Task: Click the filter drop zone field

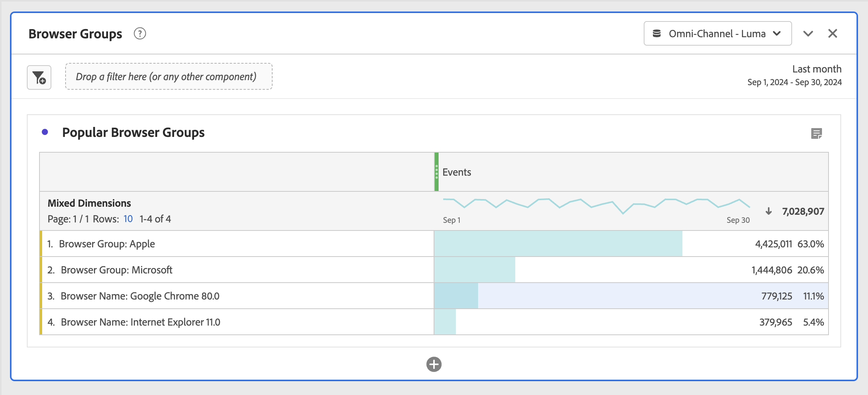Action: click(x=169, y=77)
